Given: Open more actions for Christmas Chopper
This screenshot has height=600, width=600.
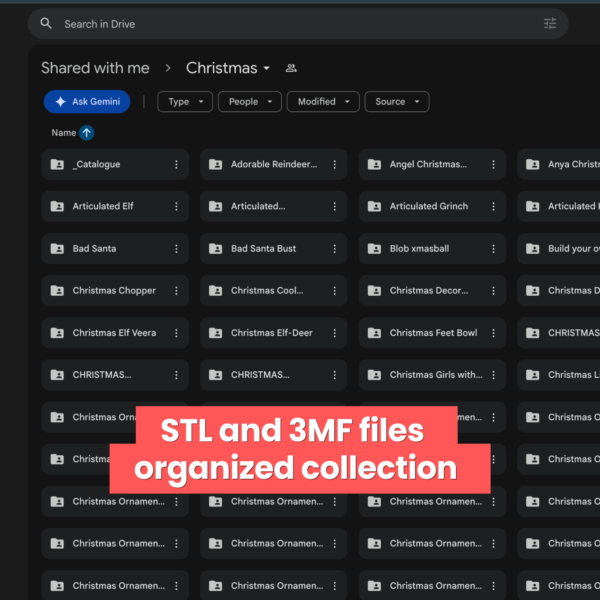Looking at the screenshot, I should pos(176,291).
